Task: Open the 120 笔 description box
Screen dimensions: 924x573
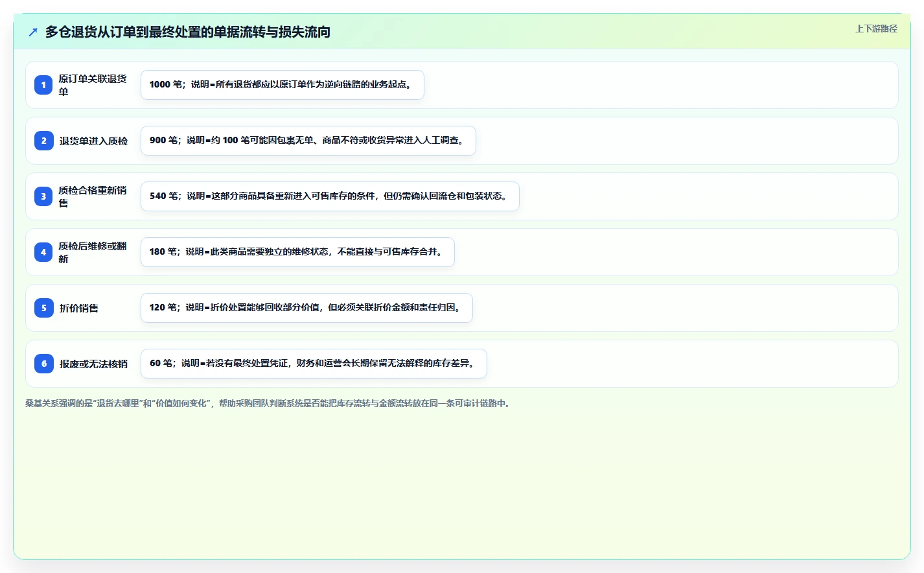Action: [x=306, y=308]
